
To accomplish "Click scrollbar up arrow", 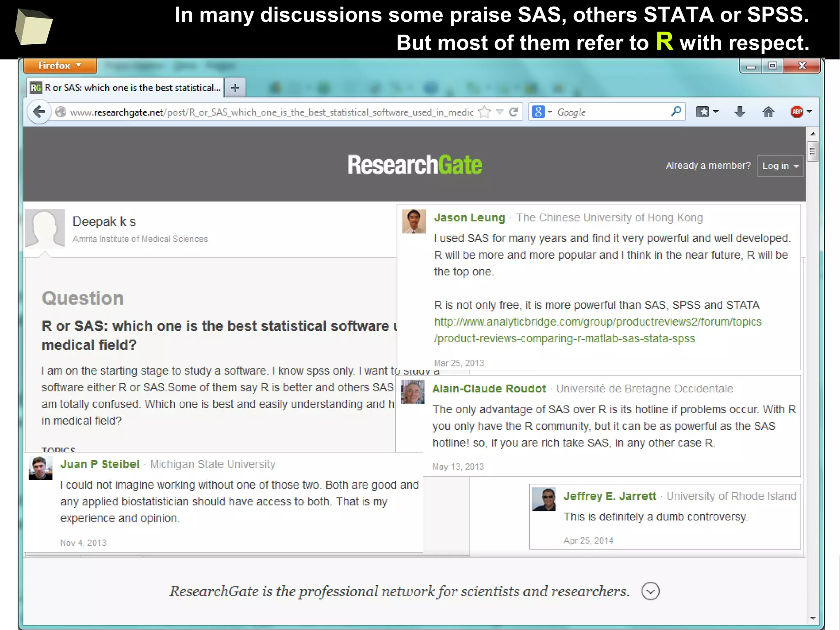I will coord(813,134).
